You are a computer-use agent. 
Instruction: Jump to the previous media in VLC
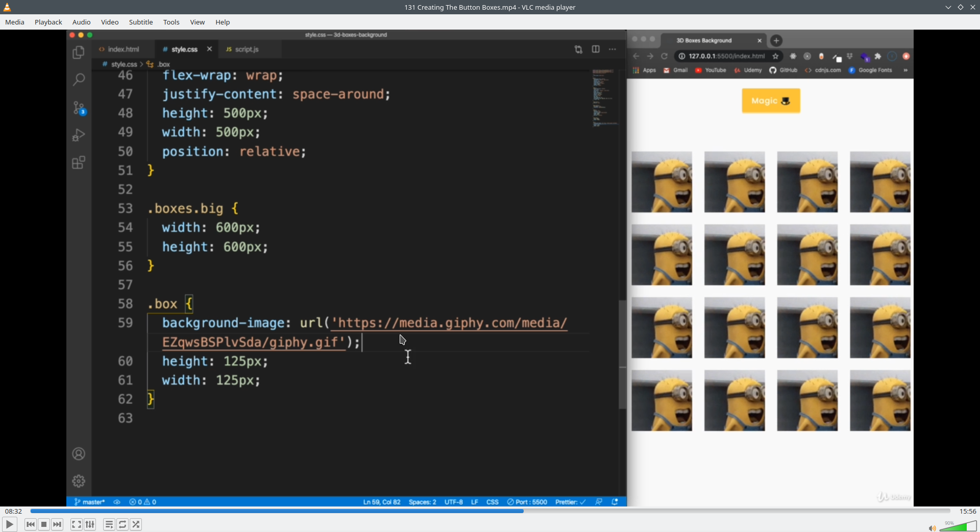(31, 524)
